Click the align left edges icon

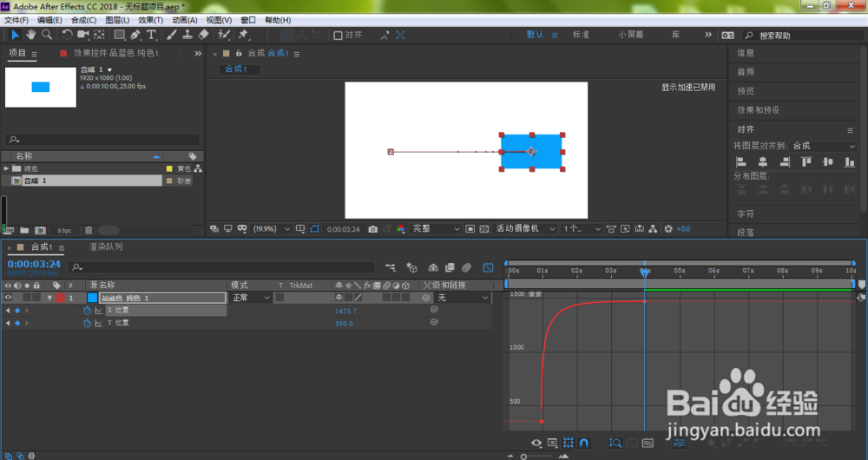click(x=741, y=161)
